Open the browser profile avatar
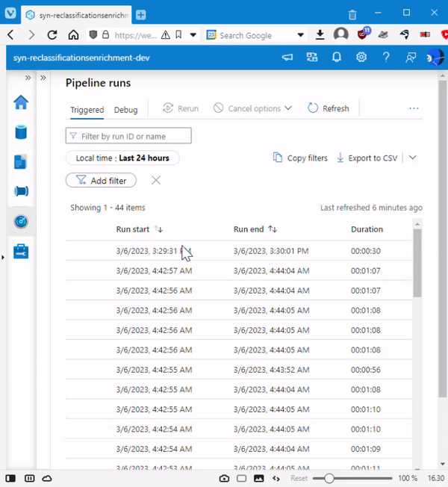 (341, 34)
